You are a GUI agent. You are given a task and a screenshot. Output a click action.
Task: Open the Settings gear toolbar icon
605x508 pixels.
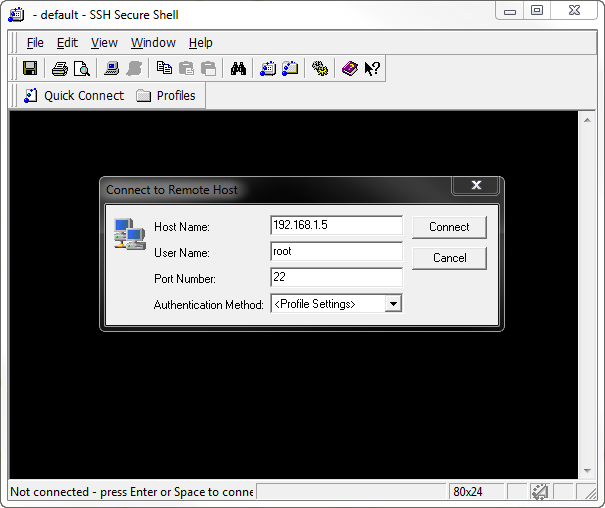(320, 69)
